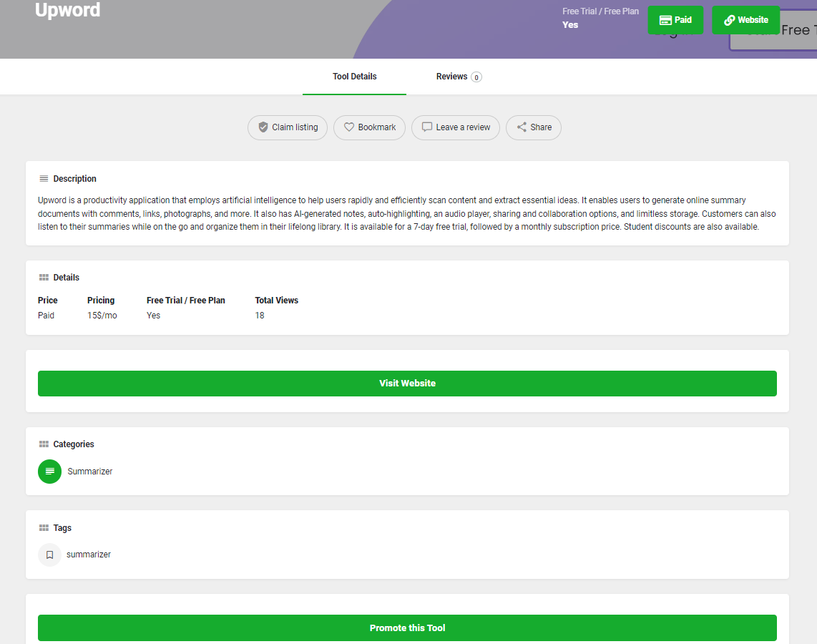Click the 15$/mo pricing value
This screenshot has width=817, height=644.
(x=102, y=316)
